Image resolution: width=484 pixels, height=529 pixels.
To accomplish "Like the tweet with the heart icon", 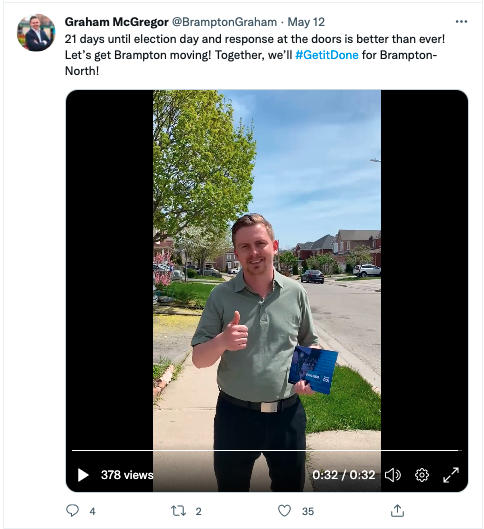I will tap(284, 511).
